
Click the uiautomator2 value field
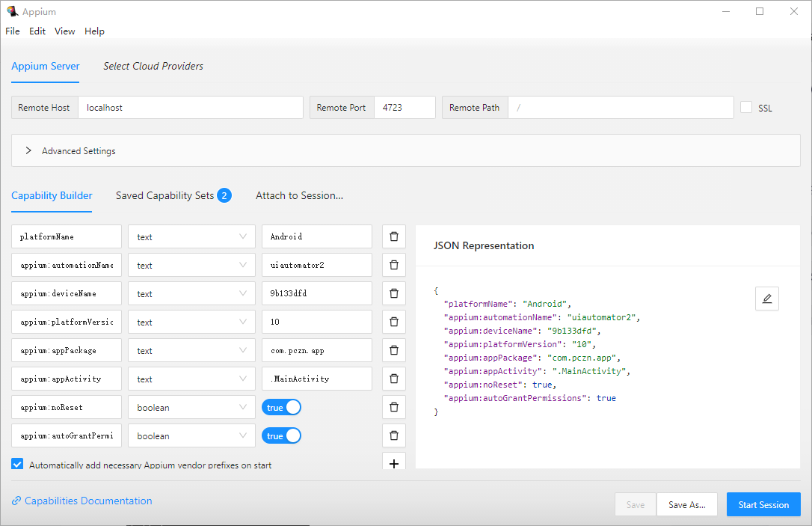pyautogui.click(x=317, y=265)
